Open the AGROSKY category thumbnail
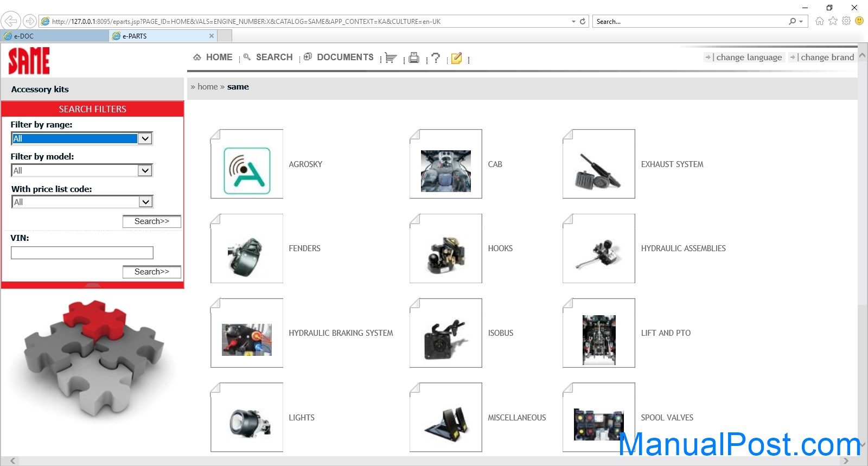Screen dimensions: 868x466 tap(247, 164)
